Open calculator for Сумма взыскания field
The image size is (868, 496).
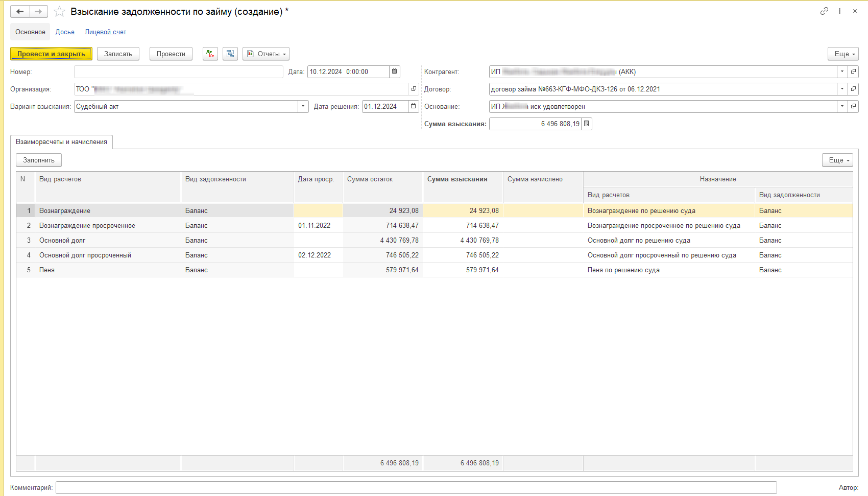click(587, 124)
